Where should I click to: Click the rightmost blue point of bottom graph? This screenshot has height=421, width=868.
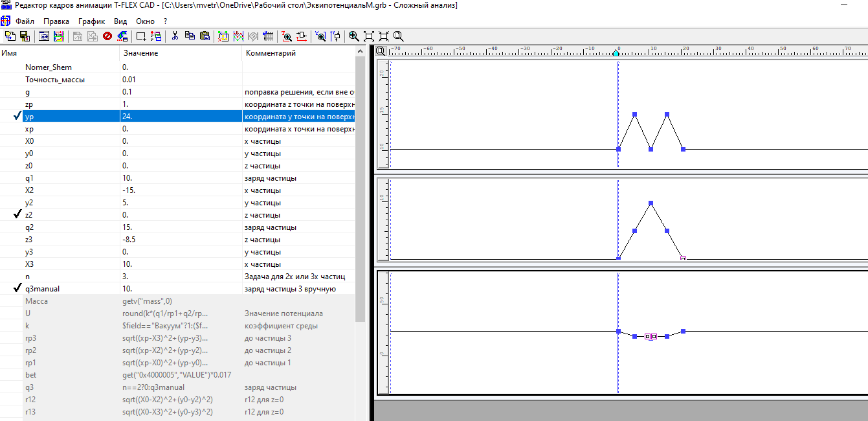[x=683, y=331]
